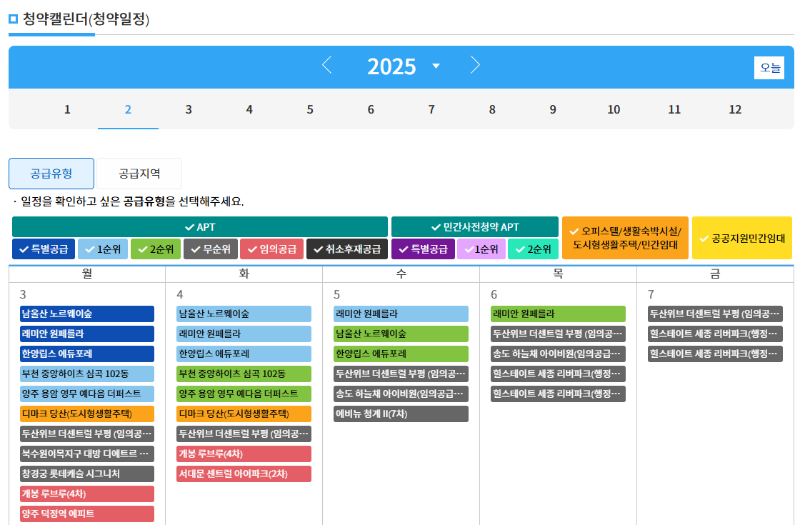Screen dimensions: 800x525
Task: Open 래미안 원페를라 on Monday 3
Action: point(87,334)
